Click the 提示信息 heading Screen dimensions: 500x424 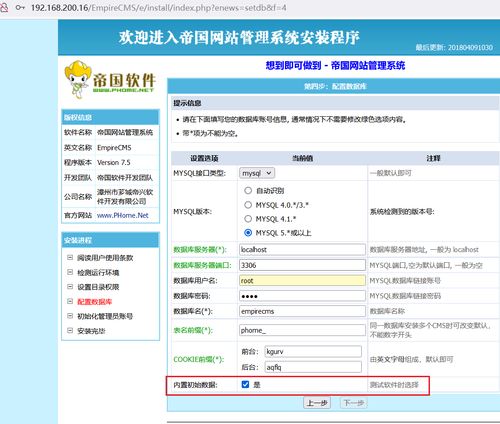(x=187, y=103)
